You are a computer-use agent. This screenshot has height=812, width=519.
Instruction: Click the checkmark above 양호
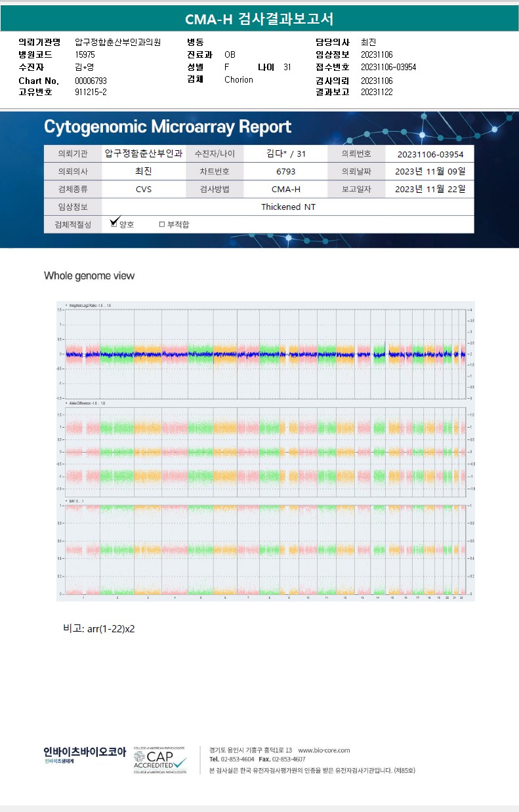[115, 219]
